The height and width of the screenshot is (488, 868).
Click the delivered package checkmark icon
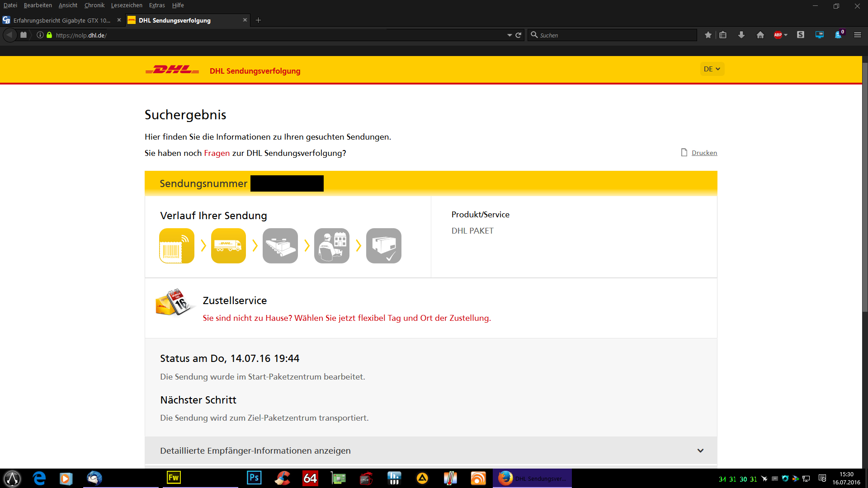384,246
